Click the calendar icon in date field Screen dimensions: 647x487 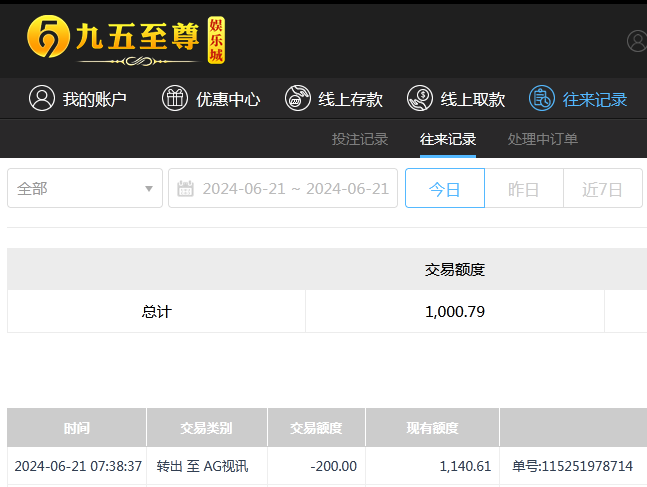click(x=185, y=188)
